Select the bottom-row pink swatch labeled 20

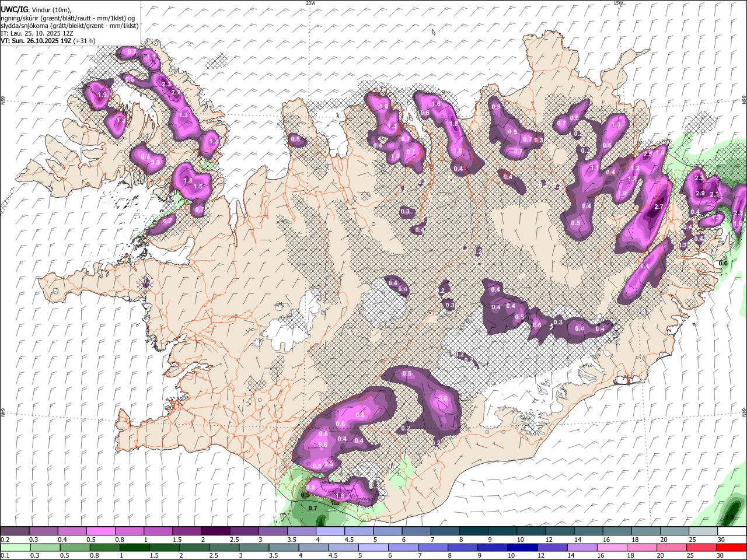(x=671, y=547)
